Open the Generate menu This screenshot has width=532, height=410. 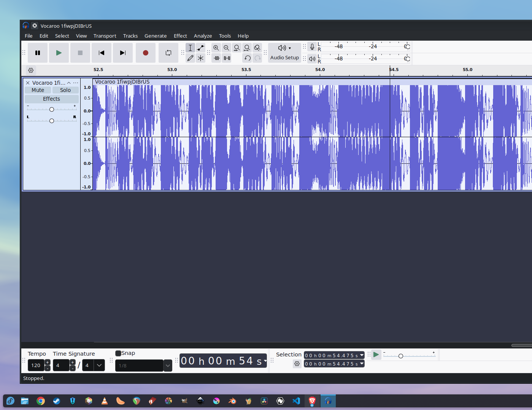(156, 36)
